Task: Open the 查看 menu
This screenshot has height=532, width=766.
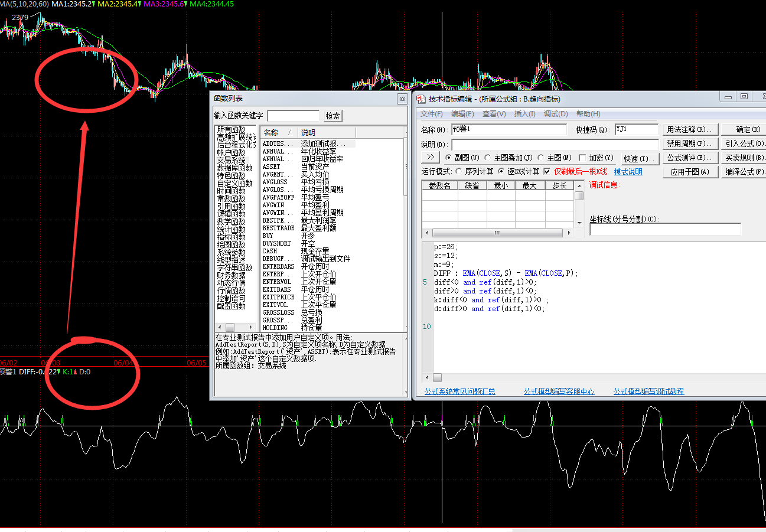Action: pyautogui.click(x=494, y=114)
